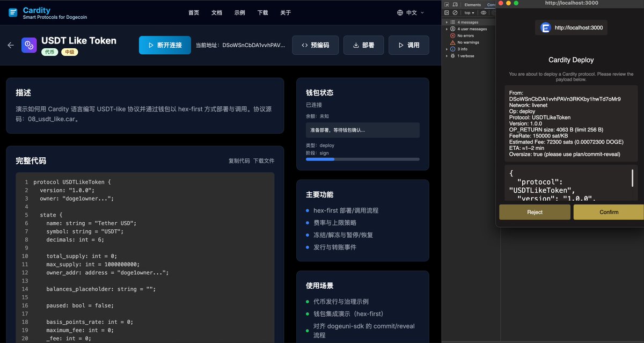Click the '冻结/解冻与暂停/恢复' feature item
644x343 pixels.
point(343,235)
